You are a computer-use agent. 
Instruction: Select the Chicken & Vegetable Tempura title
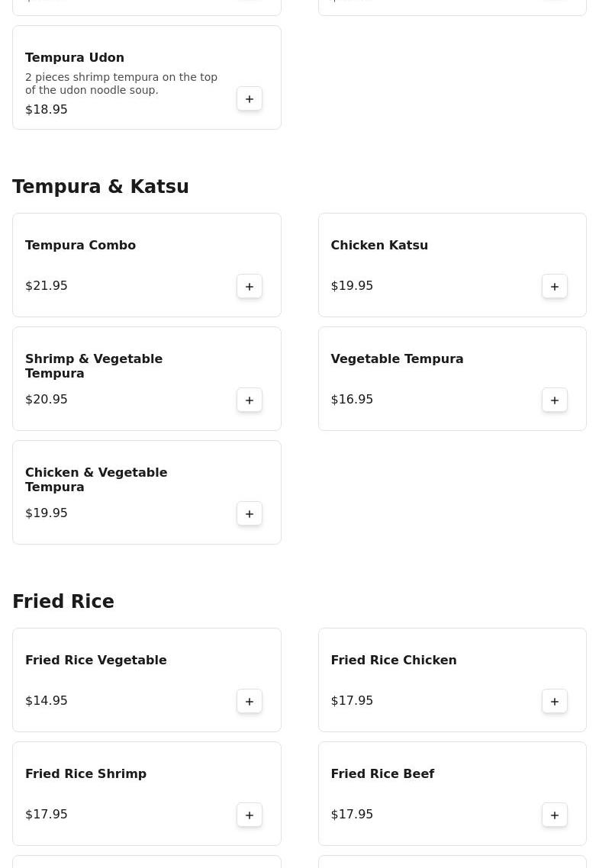tap(96, 480)
